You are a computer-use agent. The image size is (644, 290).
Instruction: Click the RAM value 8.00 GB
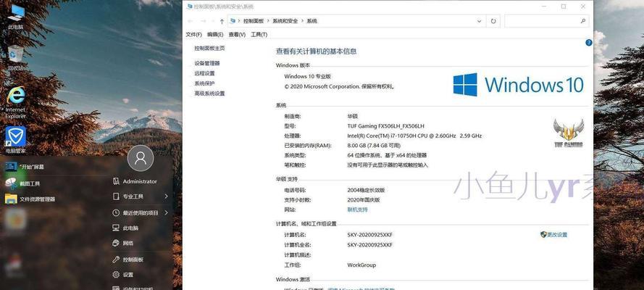(374, 146)
